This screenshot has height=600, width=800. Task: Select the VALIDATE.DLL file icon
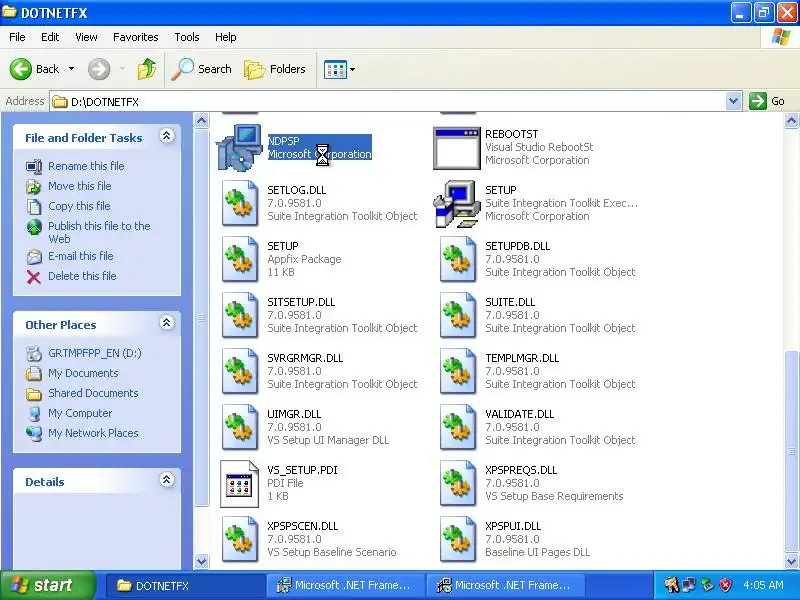458,428
